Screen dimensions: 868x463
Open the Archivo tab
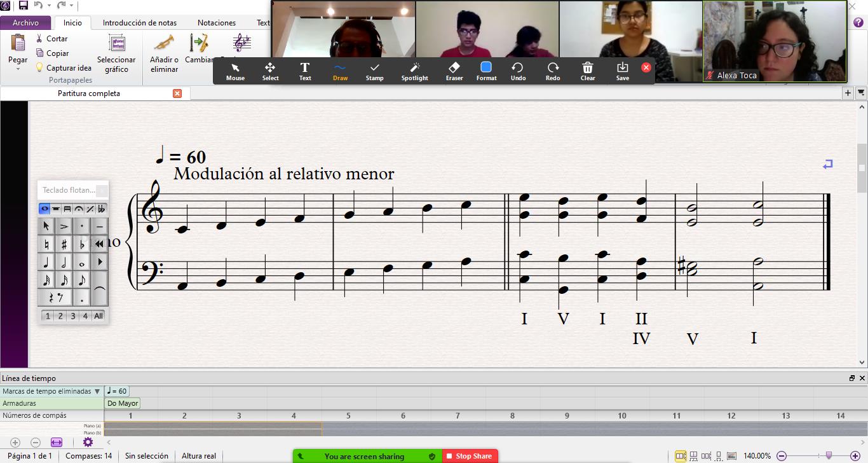pyautogui.click(x=25, y=22)
